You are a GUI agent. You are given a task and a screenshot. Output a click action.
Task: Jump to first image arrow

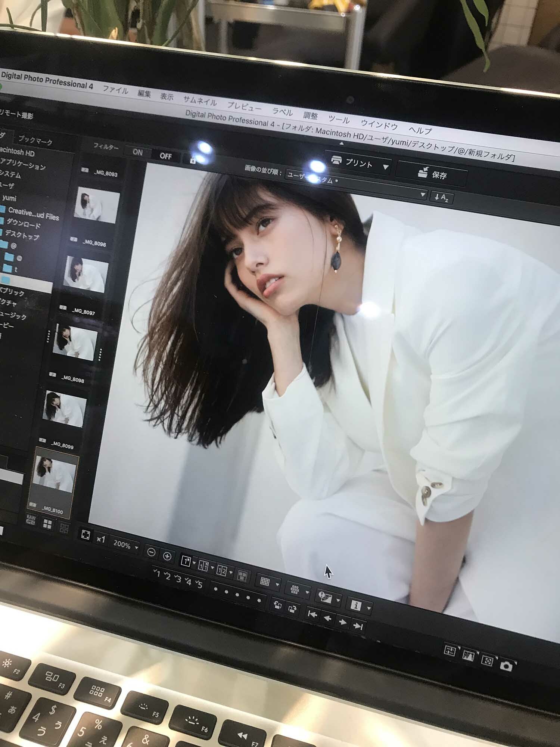312,614
